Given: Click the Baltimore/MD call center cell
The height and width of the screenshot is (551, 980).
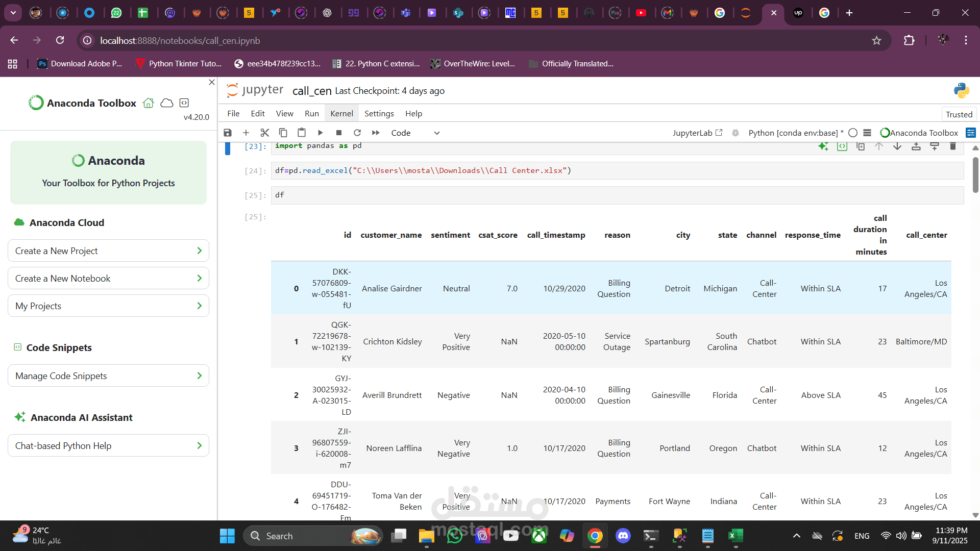Looking at the screenshot, I should tap(921, 342).
